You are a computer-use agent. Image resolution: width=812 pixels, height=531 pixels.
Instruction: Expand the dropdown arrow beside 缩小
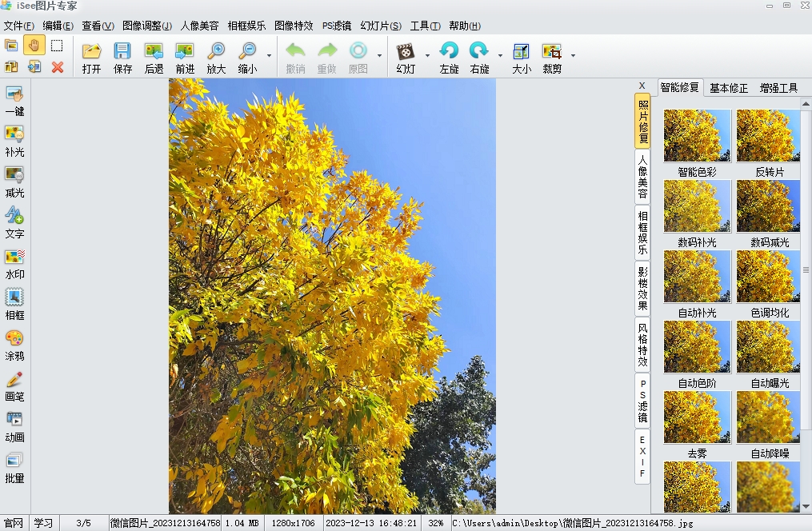(x=269, y=56)
